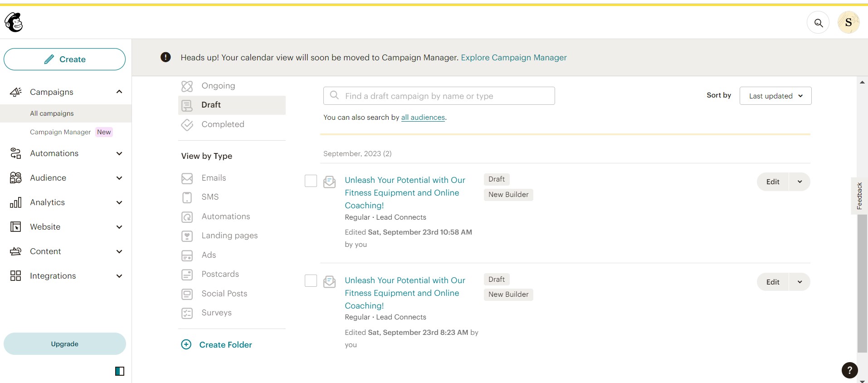Click the Create button
The image size is (868, 383).
tap(64, 59)
